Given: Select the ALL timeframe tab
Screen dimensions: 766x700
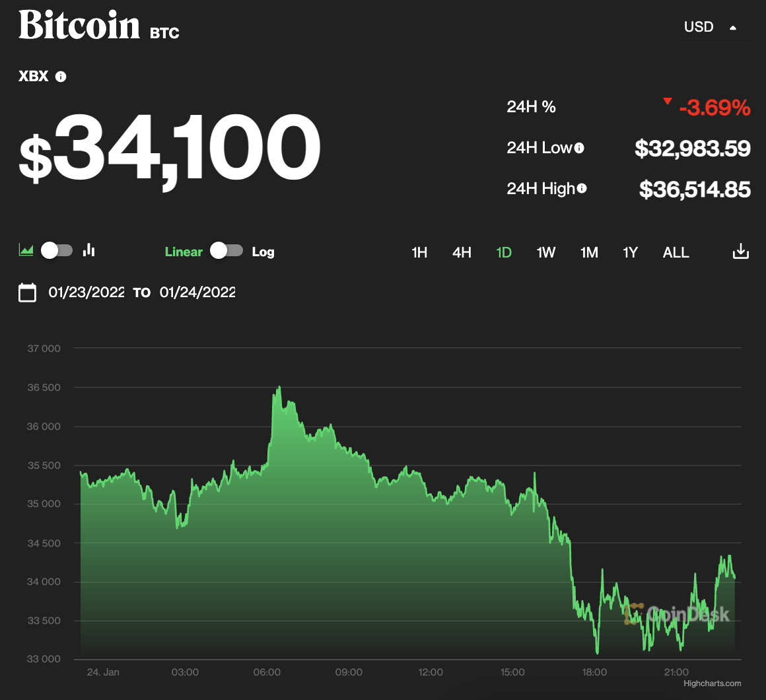Looking at the screenshot, I should coord(676,252).
